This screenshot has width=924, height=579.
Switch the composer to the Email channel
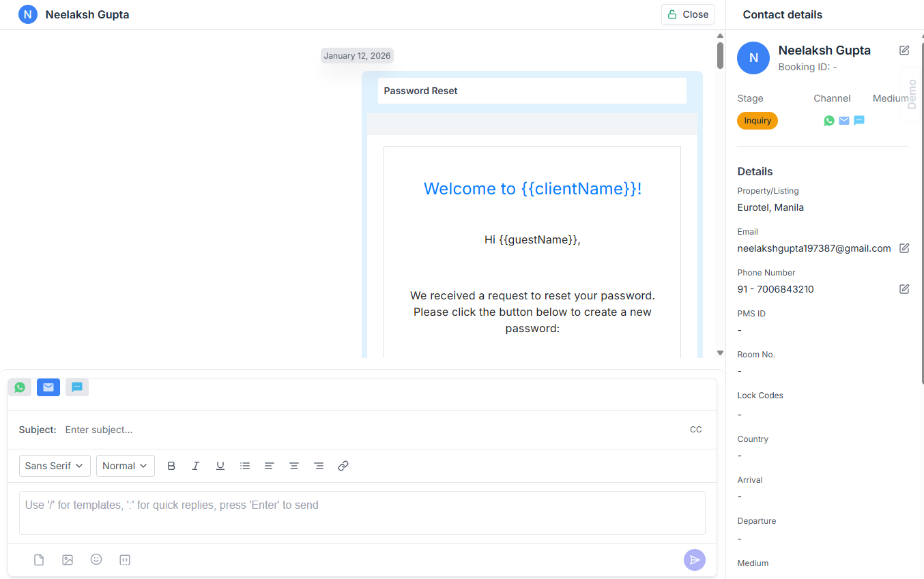[48, 387]
